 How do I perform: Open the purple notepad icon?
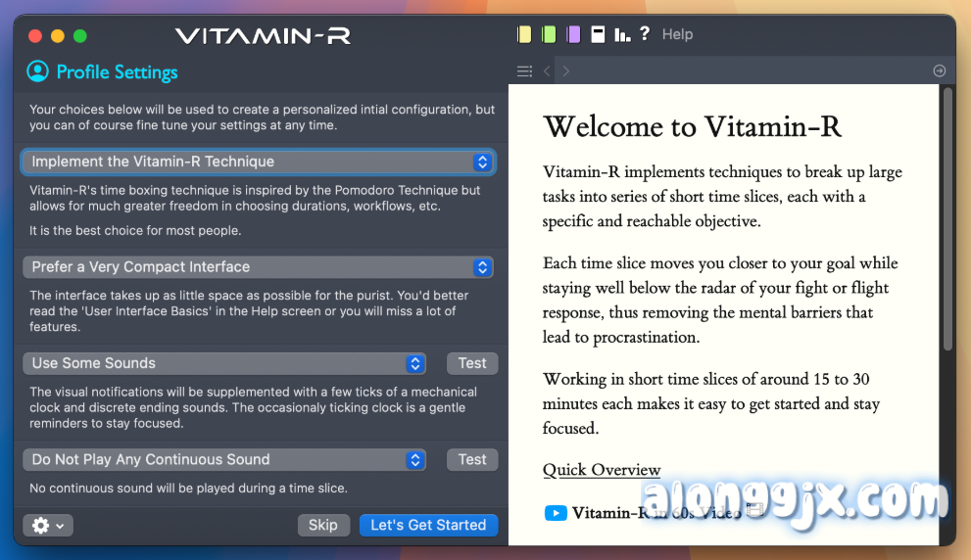click(x=573, y=34)
